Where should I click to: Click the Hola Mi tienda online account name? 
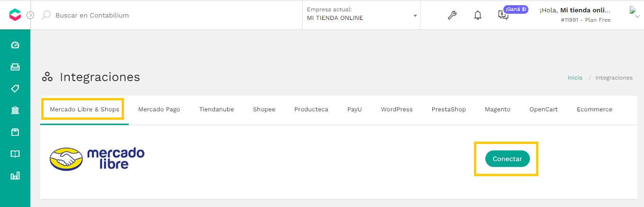tap(575, 10)
